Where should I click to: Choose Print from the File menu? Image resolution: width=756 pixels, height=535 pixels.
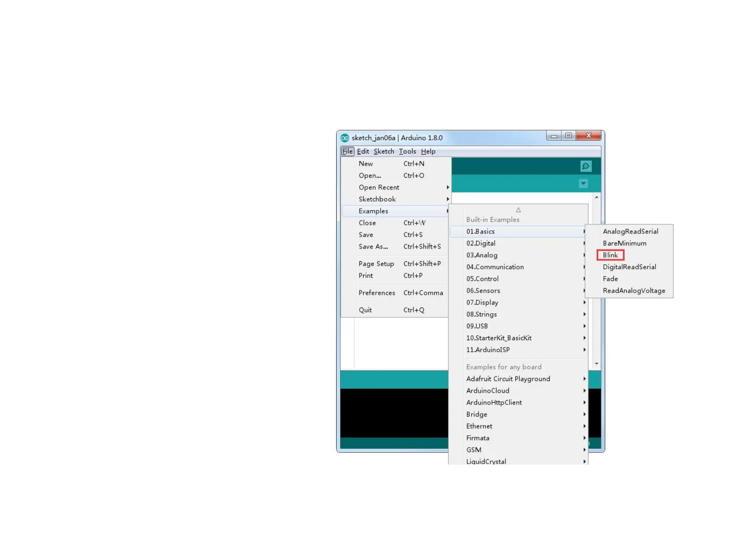click(x=396, y=276)
